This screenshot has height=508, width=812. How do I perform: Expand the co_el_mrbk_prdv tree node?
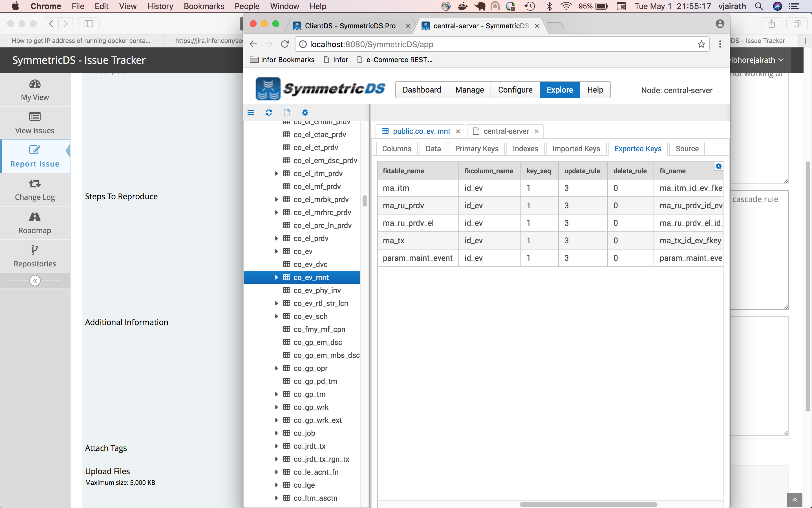coord(277,199)
